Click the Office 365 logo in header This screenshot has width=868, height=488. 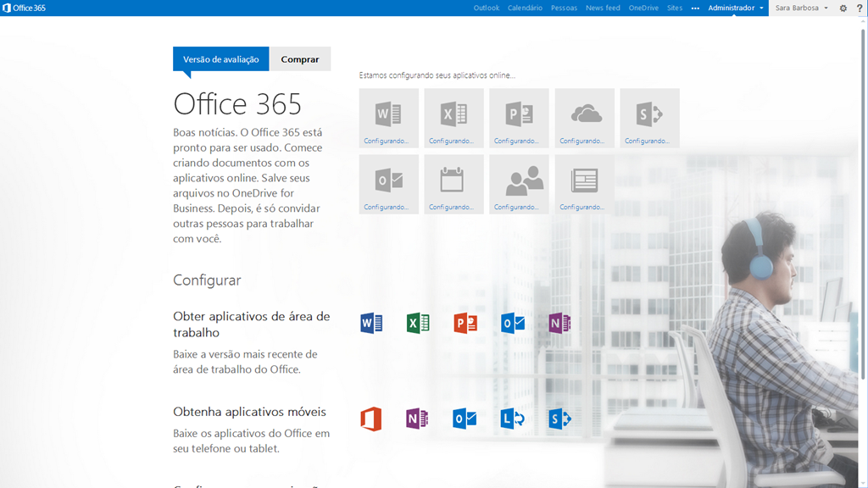tap(24, 8)
